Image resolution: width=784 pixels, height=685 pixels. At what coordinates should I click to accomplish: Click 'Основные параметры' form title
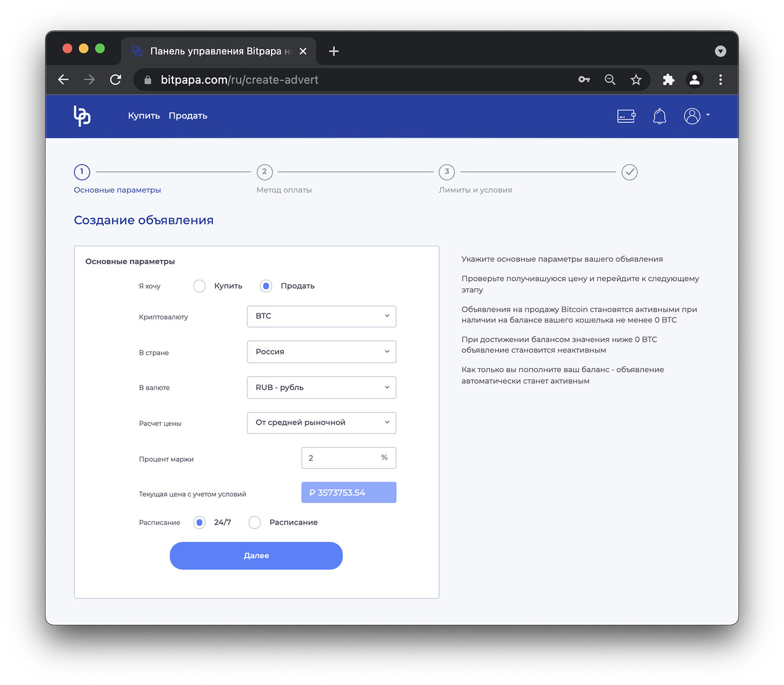[130, 261]
